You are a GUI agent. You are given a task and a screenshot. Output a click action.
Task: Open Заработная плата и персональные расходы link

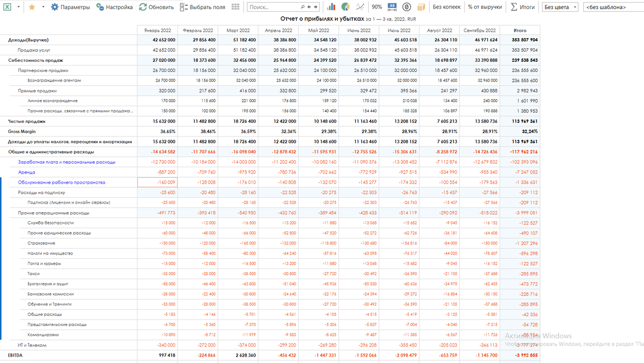coord(67,162)
